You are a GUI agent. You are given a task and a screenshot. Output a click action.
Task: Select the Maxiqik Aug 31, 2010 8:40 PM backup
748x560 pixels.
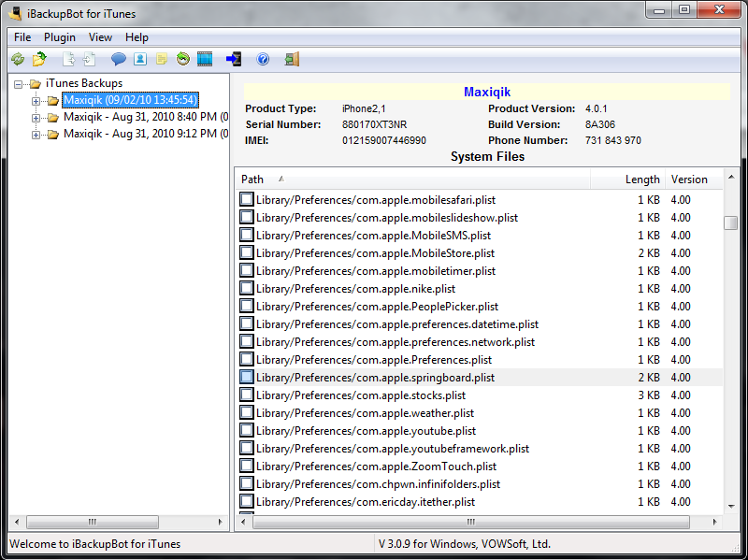coord(146,117)
